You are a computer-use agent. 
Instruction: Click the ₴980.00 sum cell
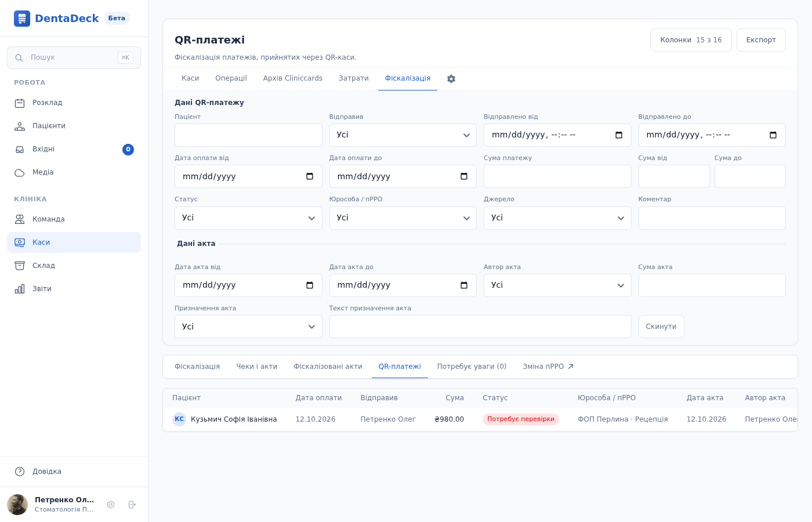click(449, 419)
